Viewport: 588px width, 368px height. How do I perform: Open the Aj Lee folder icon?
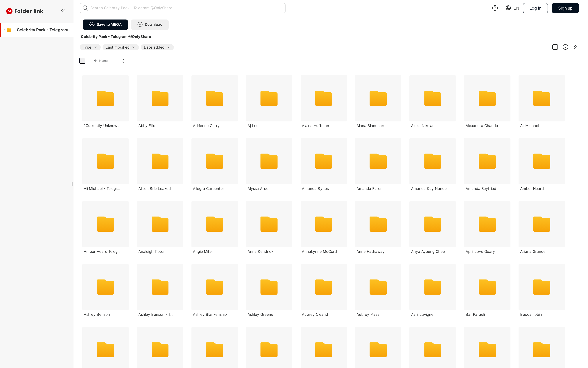pyautogui.click(x=269, y=98)
